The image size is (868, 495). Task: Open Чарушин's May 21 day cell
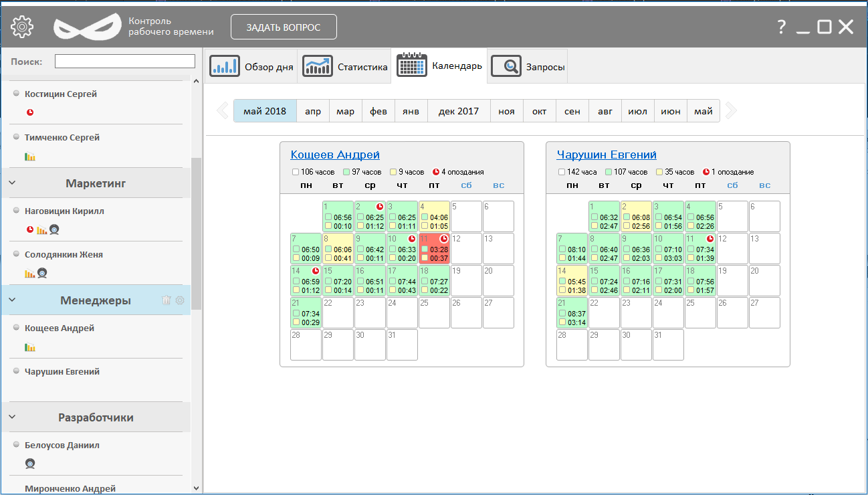click(572, 312)
